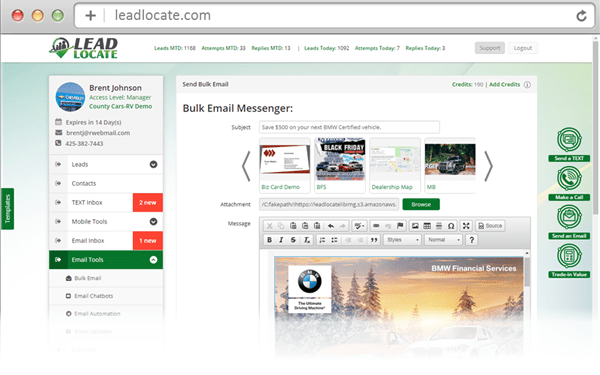Click the Unlink icon in editor toolbar
Viewport: 600px width, 375px height.
click(x=388, y=226)
